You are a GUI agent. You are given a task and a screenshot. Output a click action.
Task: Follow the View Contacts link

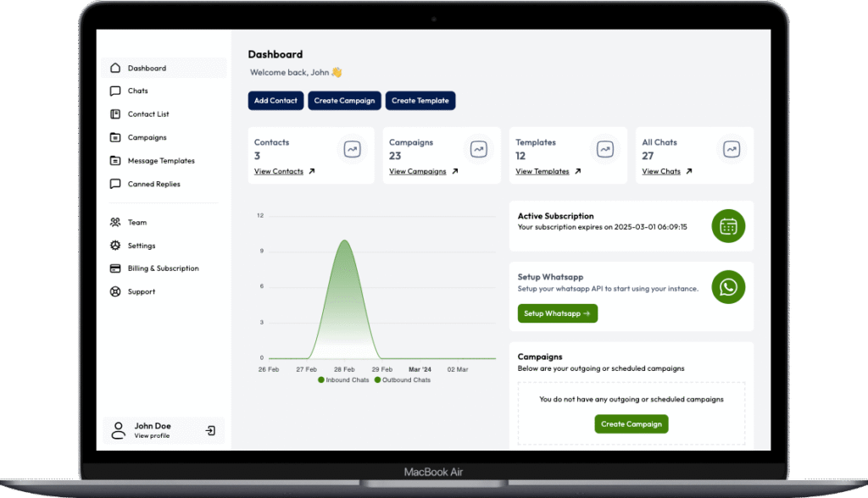[x=279, y=171]
